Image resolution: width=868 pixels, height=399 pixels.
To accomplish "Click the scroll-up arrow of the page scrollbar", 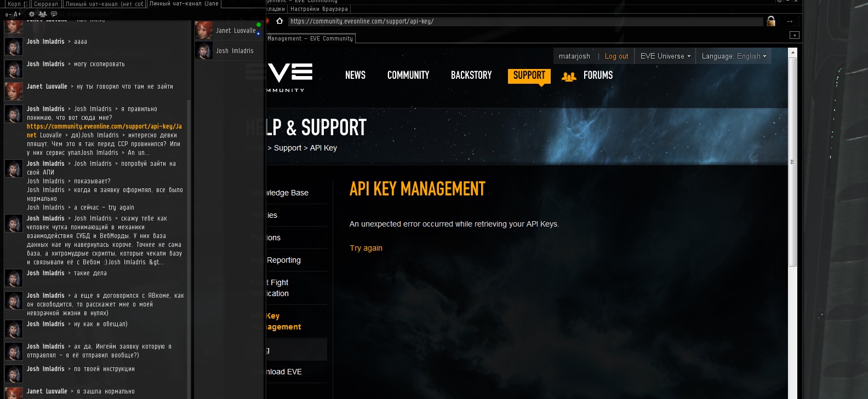I will pyautogui.click(x=792, y=52).
